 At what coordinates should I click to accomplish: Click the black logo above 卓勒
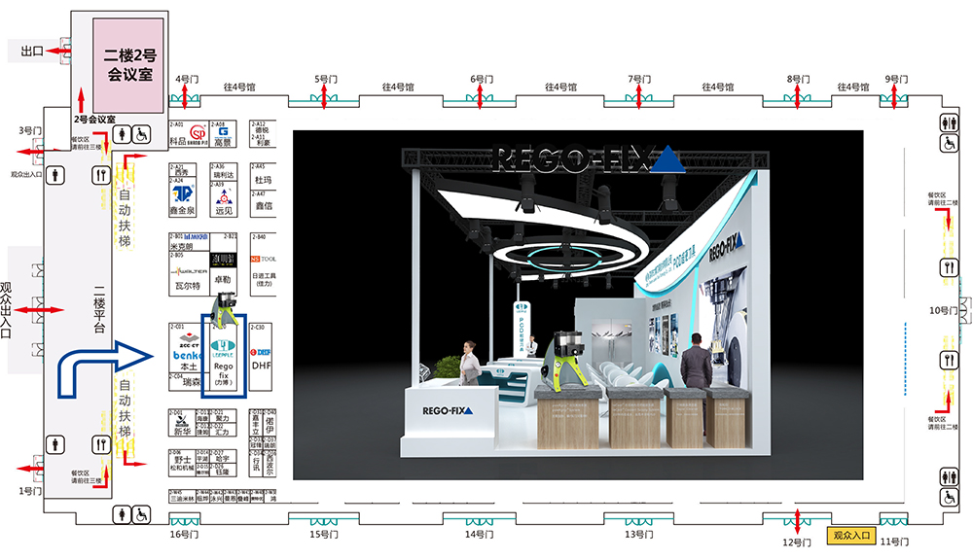tap(224, 260)
